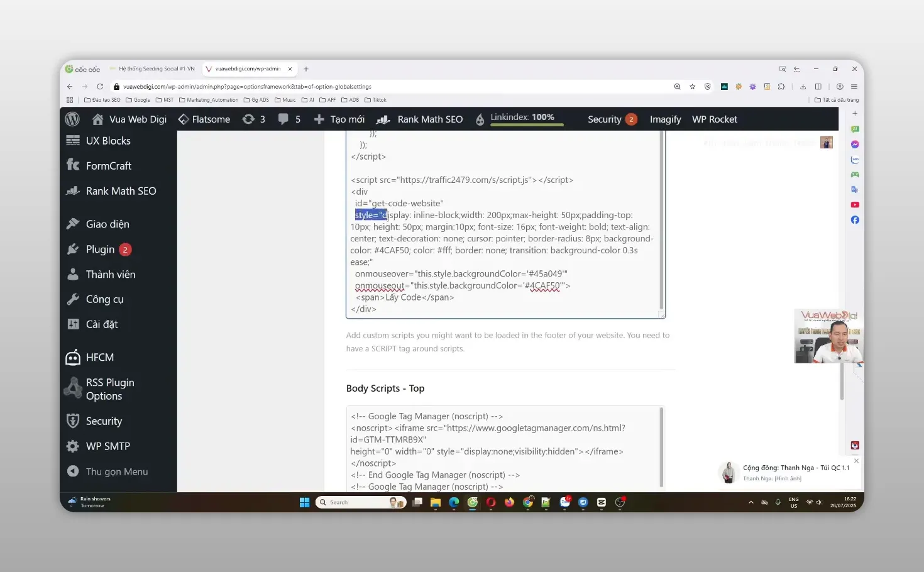The height and width of the screenshot is (572, 924).
Task: Open the page zoom control
Action: tap(677, 87)
